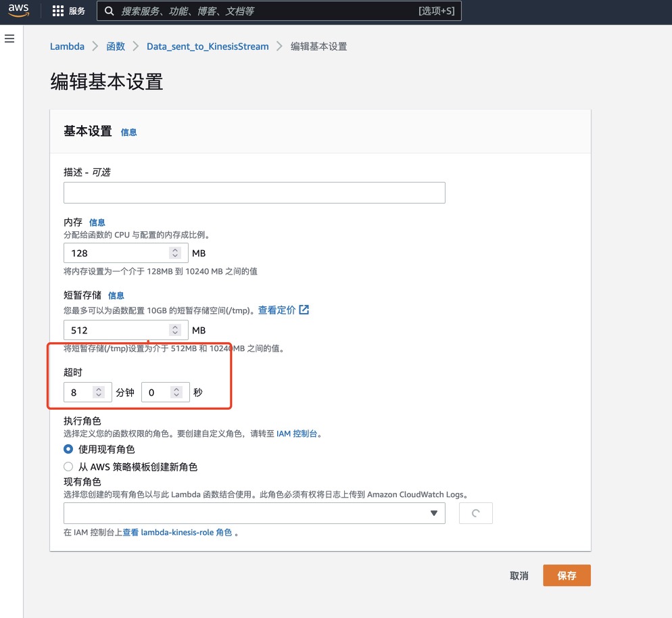
Task: Click the 取消 button
Action: 519,575
